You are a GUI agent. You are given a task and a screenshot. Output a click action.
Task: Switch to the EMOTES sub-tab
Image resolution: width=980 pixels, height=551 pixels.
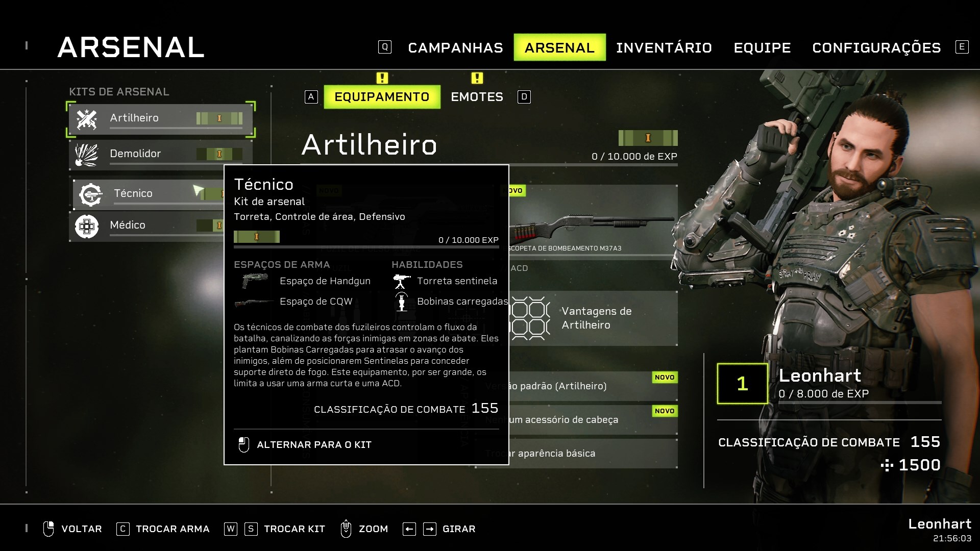(x=477, y=97)
